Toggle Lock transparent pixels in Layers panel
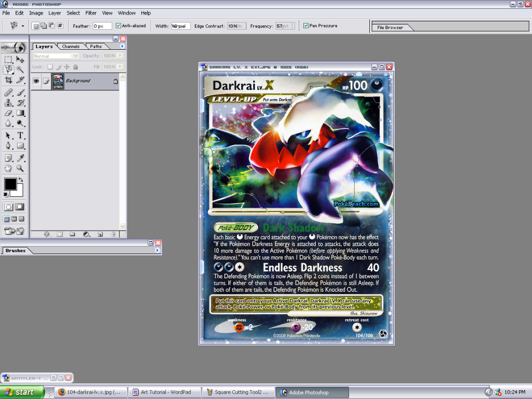 [50, 67]
